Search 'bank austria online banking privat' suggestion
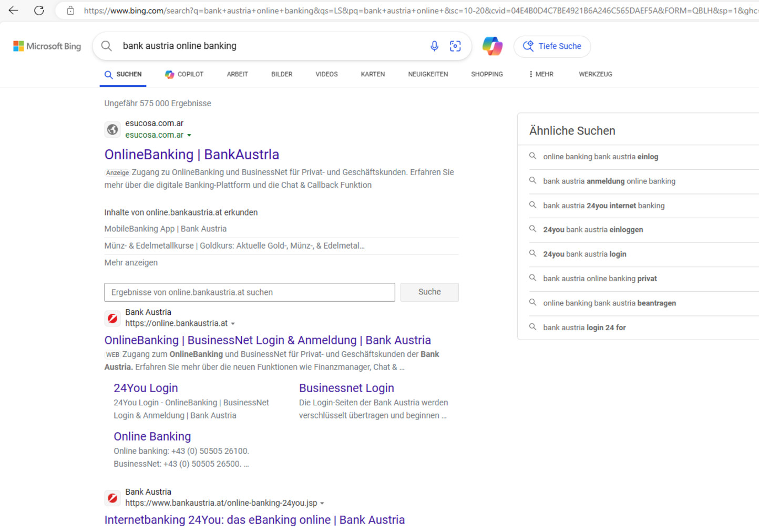This screenshot has height=532, width=759. click(600, 279)
